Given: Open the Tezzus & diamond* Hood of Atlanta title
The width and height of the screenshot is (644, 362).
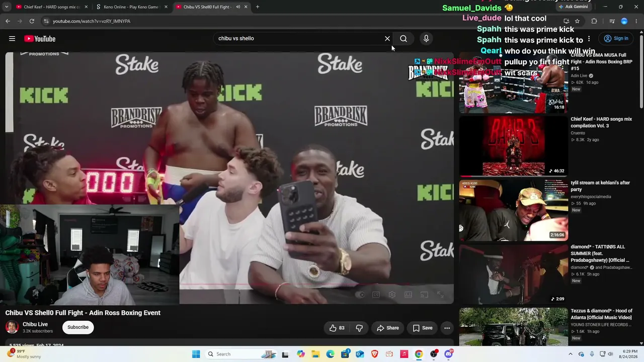Looking at the screenshot, I should 601,314.
